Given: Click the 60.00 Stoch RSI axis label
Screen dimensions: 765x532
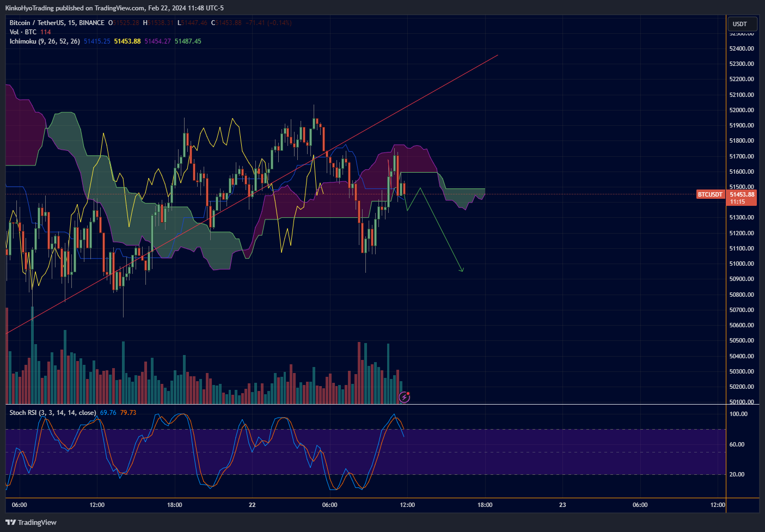Looking at the screenshot, I should [737, 444].
